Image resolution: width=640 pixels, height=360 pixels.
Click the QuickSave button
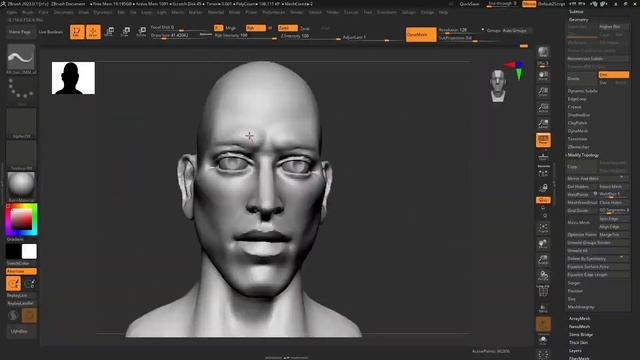coord(469,4)
